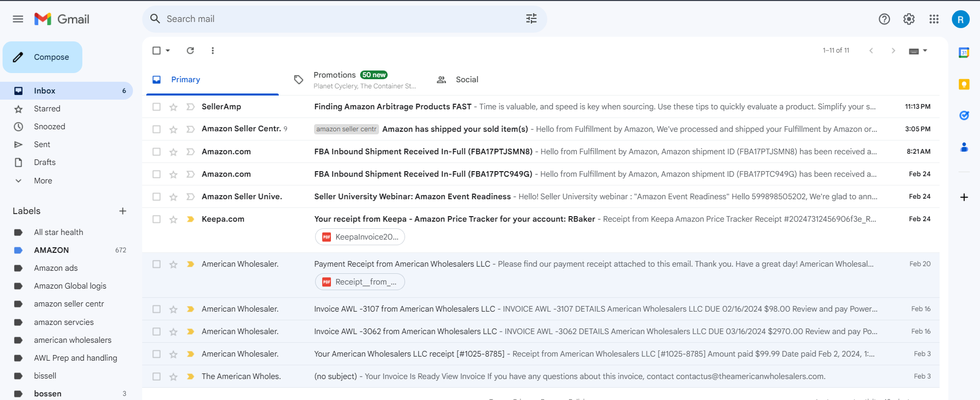Image resolution: width=980 pixels, height=400 pixels.
Task: Select the Payment Receipt email checkbox
Action: 157,264
